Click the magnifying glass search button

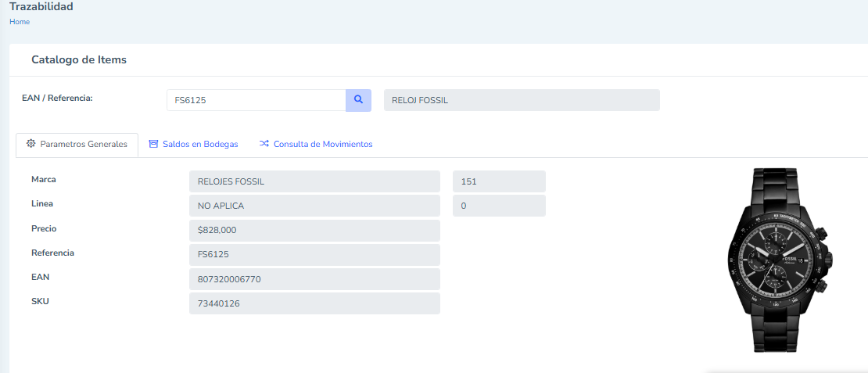(358, 100)
